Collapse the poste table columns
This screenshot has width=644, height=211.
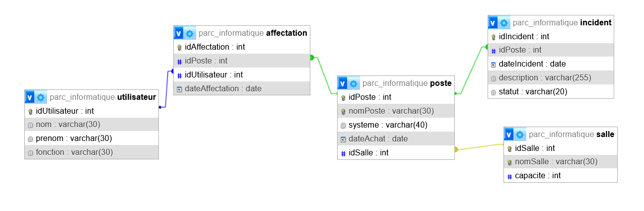(343, 83)
